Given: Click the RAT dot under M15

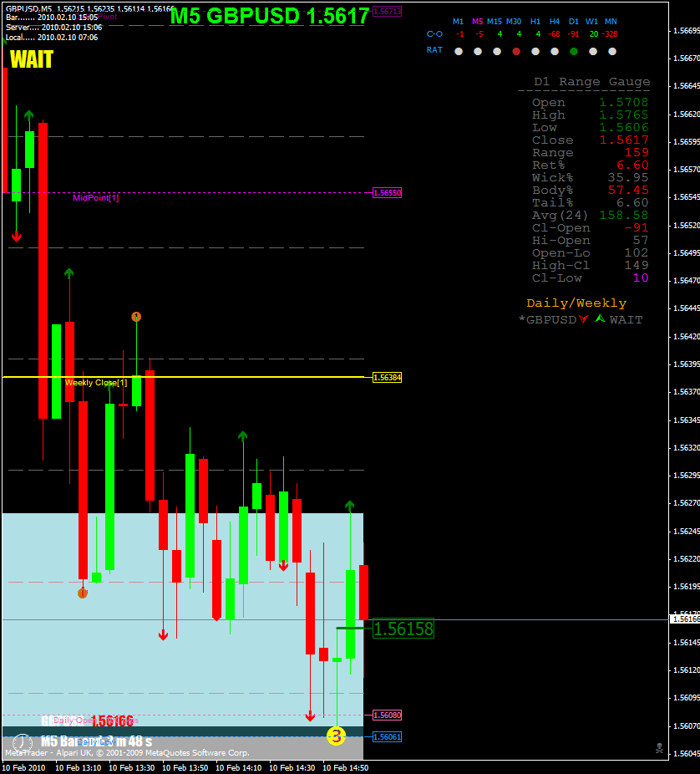Looking at the screenshot, I should click(497, 51).
